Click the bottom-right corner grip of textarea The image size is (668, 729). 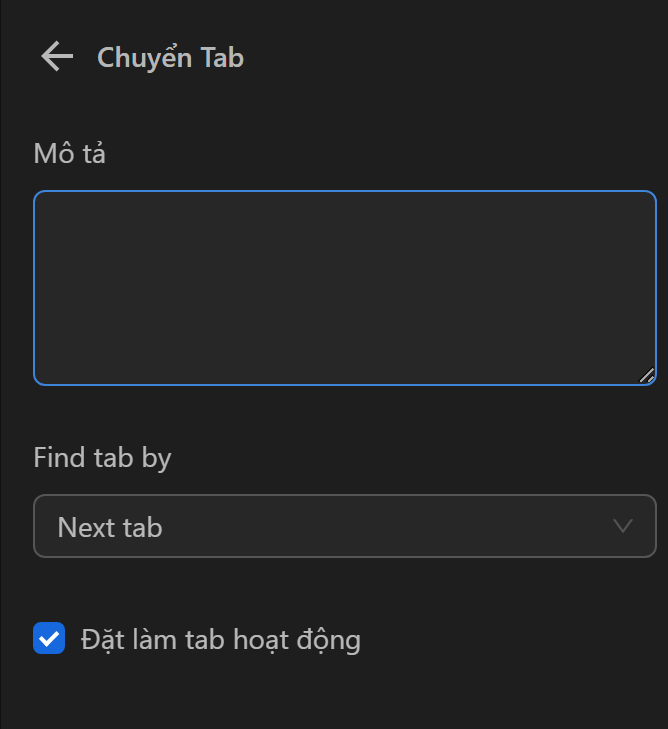646,376
